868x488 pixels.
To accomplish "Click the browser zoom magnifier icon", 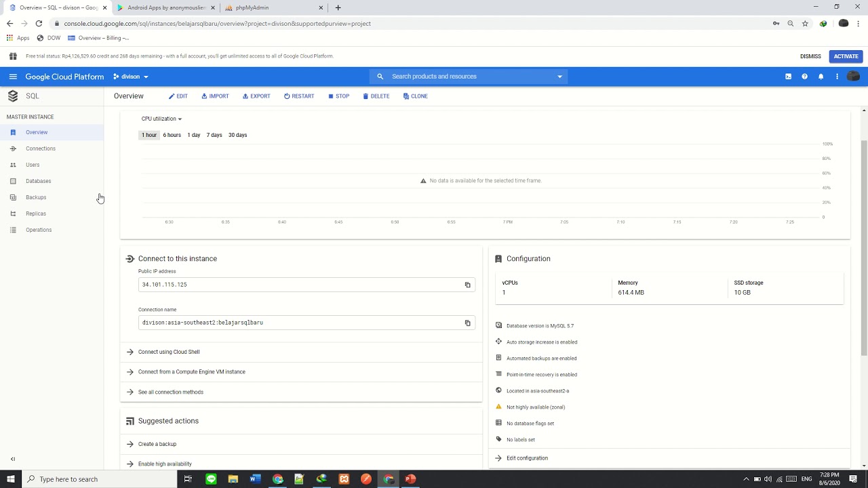I will [791, 23].
